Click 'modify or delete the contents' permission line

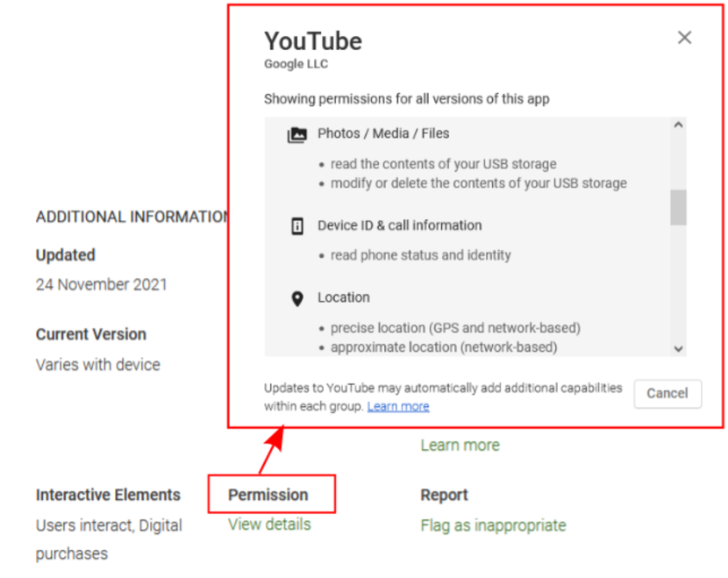[x=479, y=183]
